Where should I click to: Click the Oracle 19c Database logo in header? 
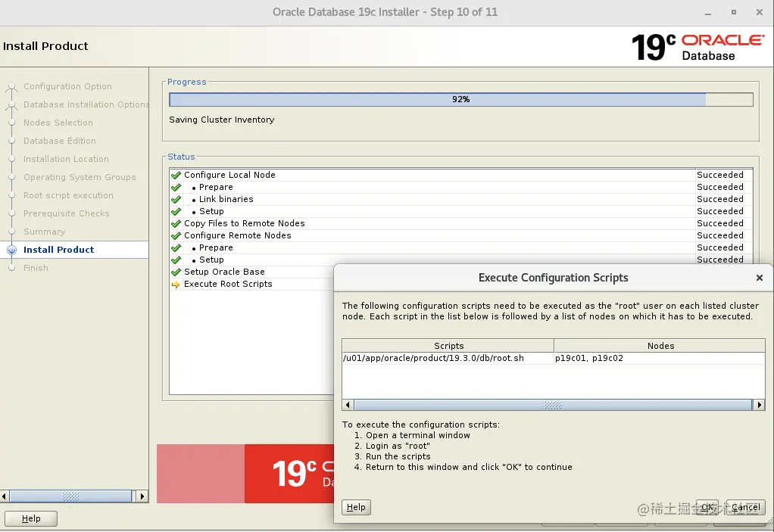698,48
